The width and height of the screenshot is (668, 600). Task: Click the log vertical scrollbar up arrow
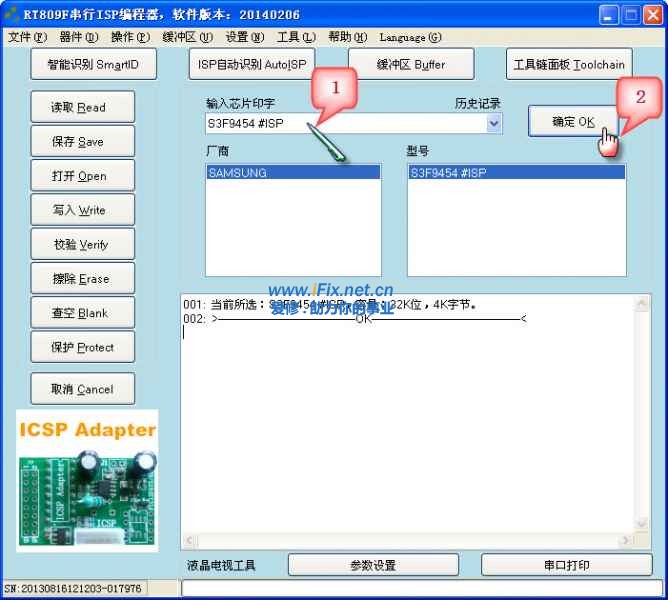tap(642, 303)
